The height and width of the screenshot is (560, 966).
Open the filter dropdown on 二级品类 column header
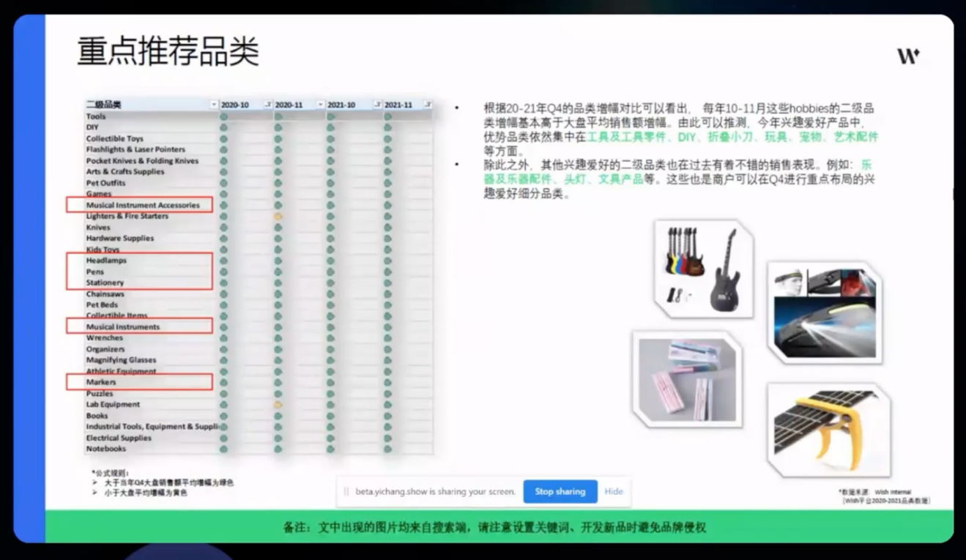[x=212, y=103]
